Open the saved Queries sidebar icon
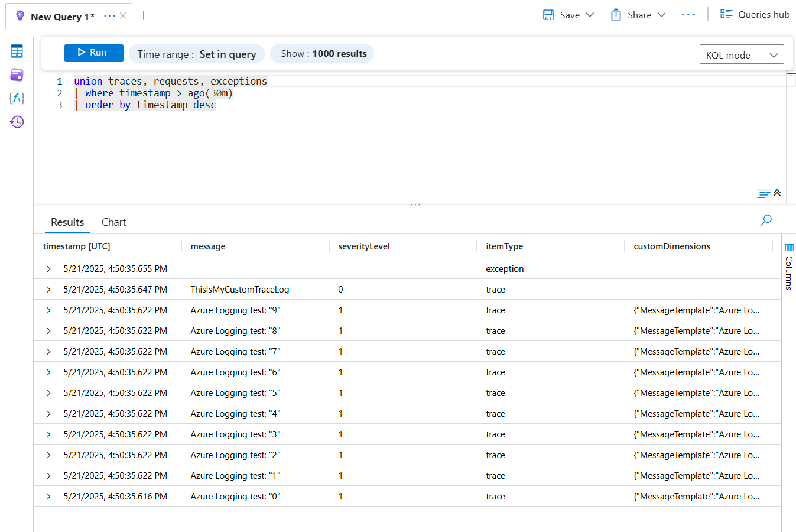The image size is (796, 532). (17, 75)
